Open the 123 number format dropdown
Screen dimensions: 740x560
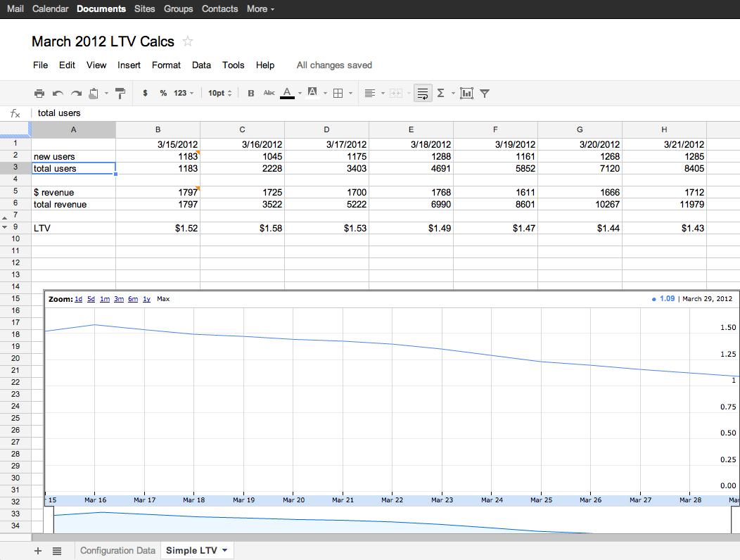(x=184, y=94)
